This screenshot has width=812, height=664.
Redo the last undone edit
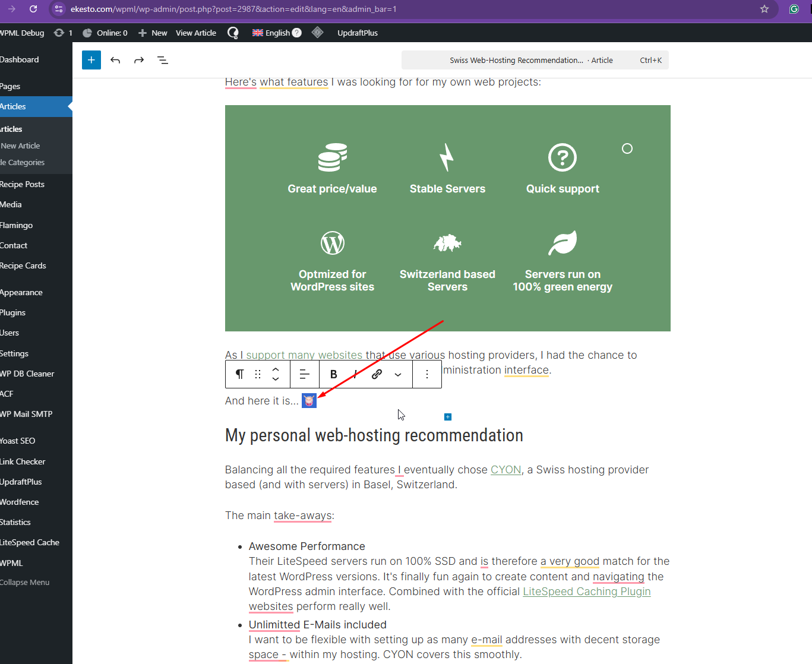139,60
